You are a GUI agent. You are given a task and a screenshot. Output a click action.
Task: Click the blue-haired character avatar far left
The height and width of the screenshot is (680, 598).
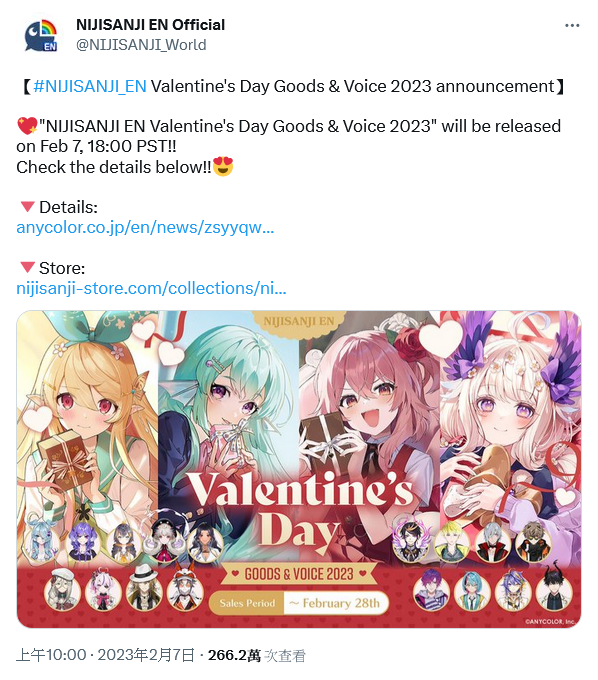click(x=42, y=542)
